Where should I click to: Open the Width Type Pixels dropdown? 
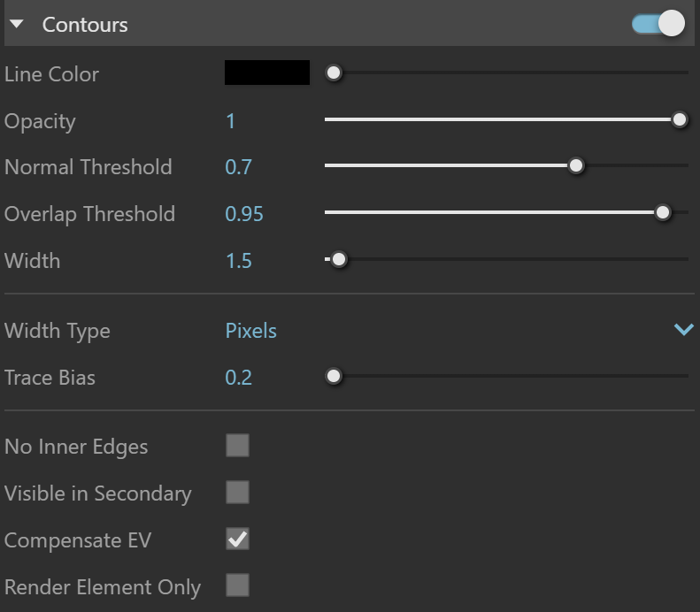click(x=460, y=331)
